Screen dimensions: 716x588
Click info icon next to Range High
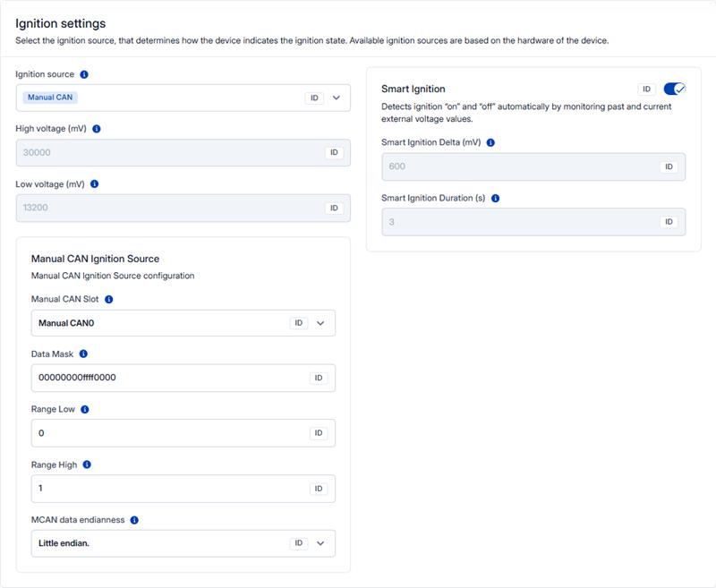(x=88, y=464)
